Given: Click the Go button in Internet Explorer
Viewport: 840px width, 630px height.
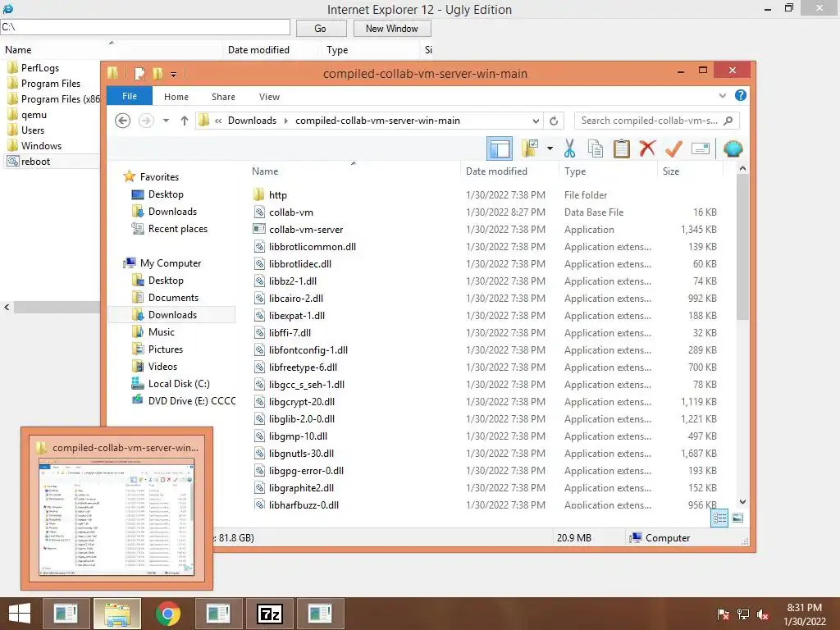Looking at the screenshot, I should [321, 29].
